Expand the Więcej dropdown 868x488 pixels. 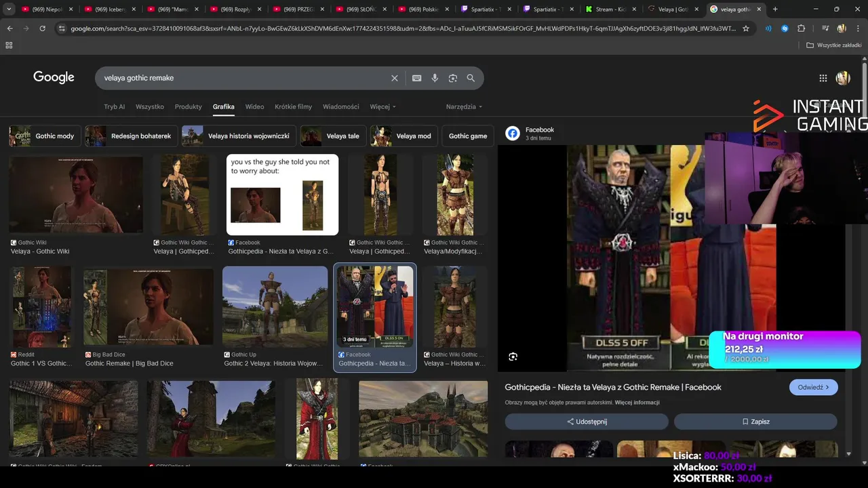[x=382, y=106]
